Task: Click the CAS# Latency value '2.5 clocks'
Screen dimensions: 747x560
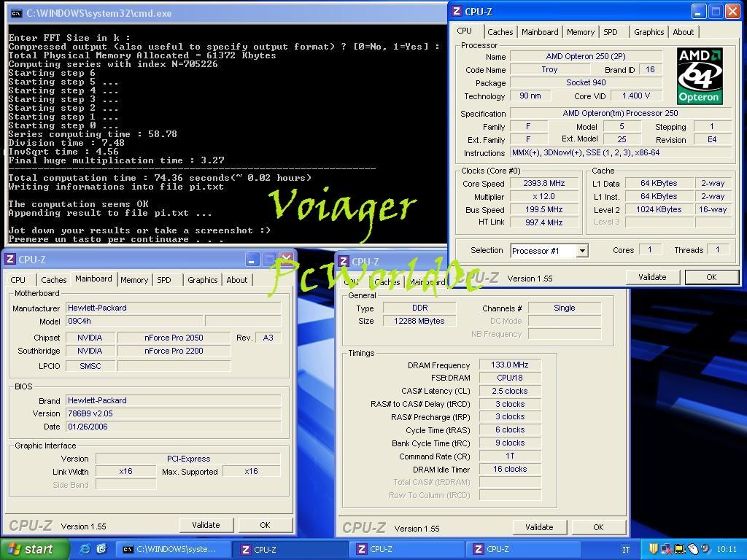Action: click(x=510, y=391)
